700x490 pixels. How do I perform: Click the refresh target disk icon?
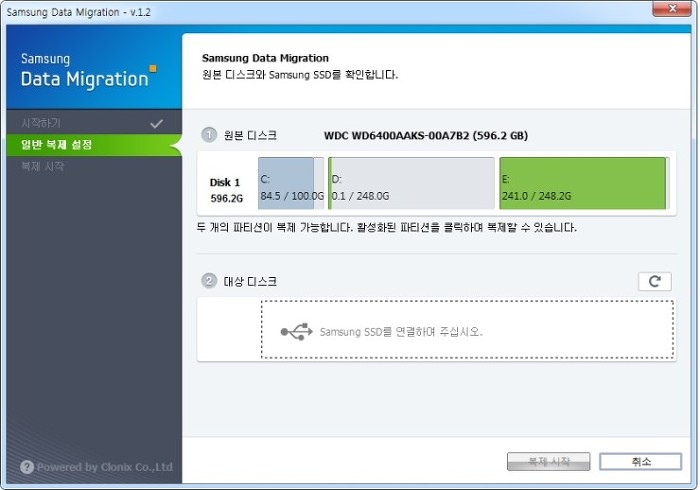[x=654, y=281]
